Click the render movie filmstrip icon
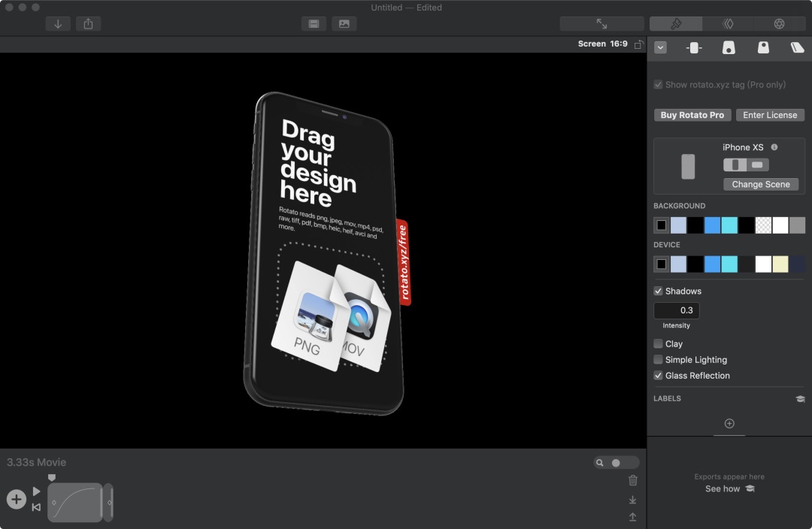Image resolution: width=812 pixels, height=529 pixels. click(314, 24)
